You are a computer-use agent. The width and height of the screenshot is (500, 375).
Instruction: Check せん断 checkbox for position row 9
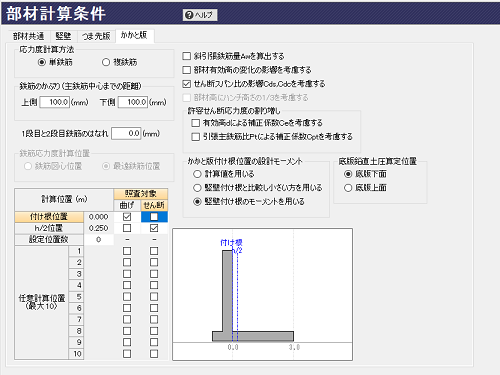(154, 342)
